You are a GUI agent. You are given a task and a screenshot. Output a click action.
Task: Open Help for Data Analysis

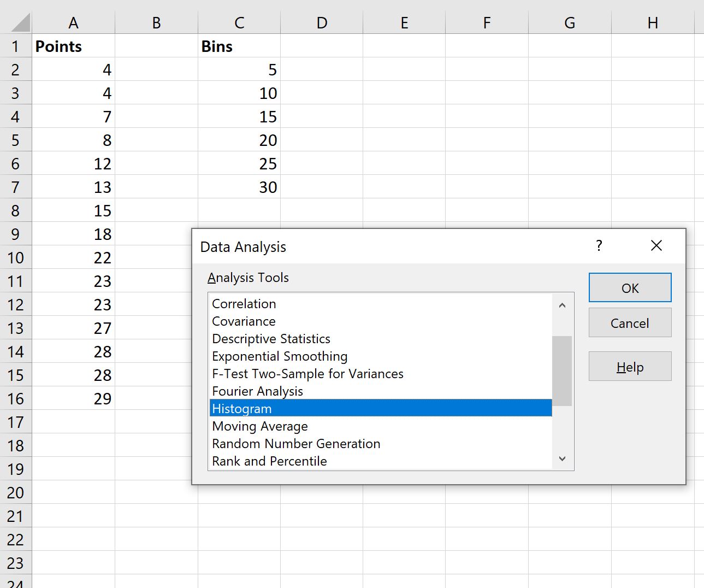click(630, 367)
